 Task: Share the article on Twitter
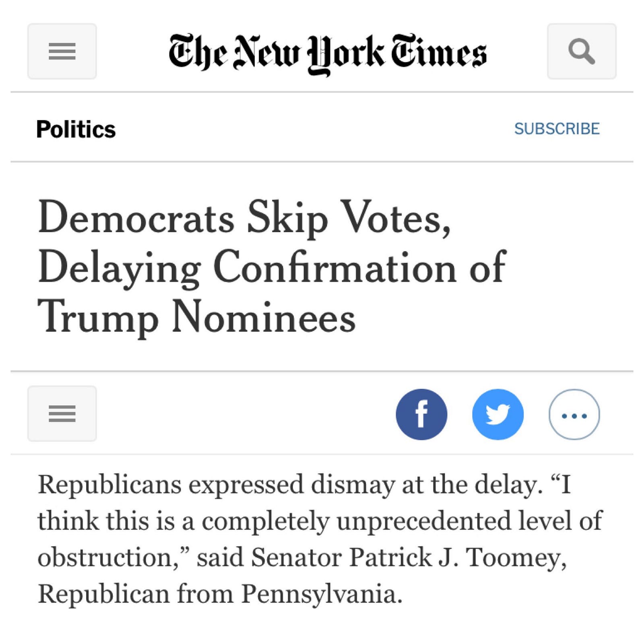coord(498,414)
